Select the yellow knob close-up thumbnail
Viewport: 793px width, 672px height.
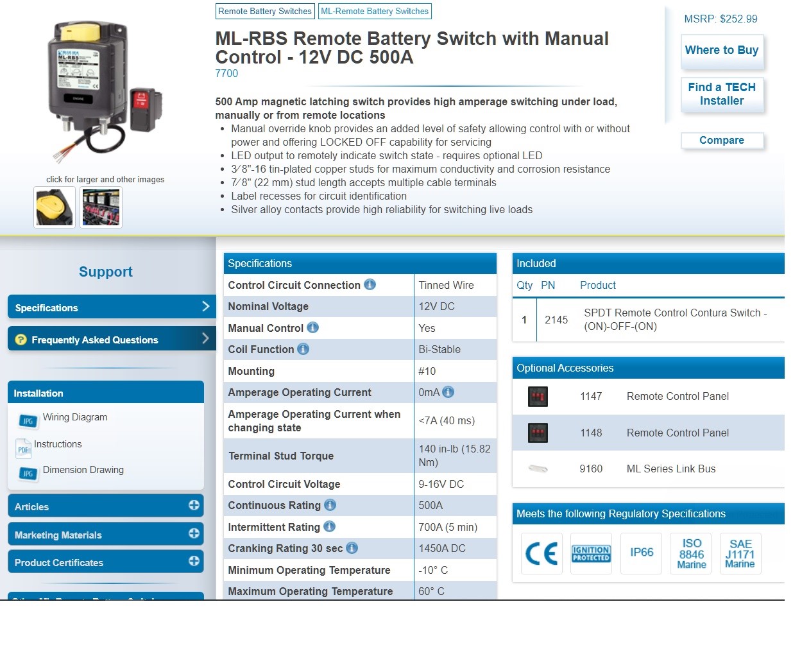click(55, 207)
